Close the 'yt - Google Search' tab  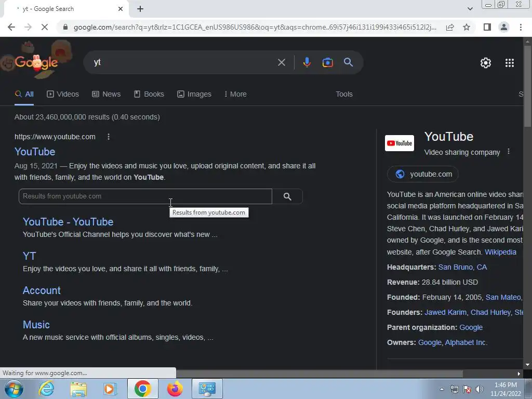click(121, 9)
